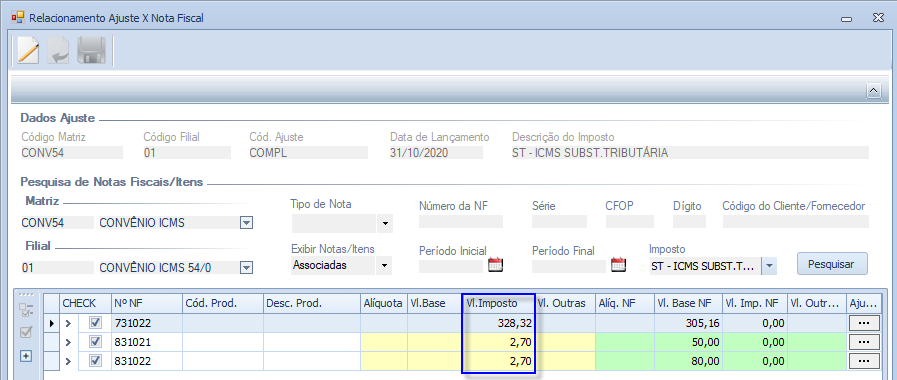Image resolution: width=897 pixels, height=380 pixels.
Task: Click the Filial code field 01
Action: [57, 267]
